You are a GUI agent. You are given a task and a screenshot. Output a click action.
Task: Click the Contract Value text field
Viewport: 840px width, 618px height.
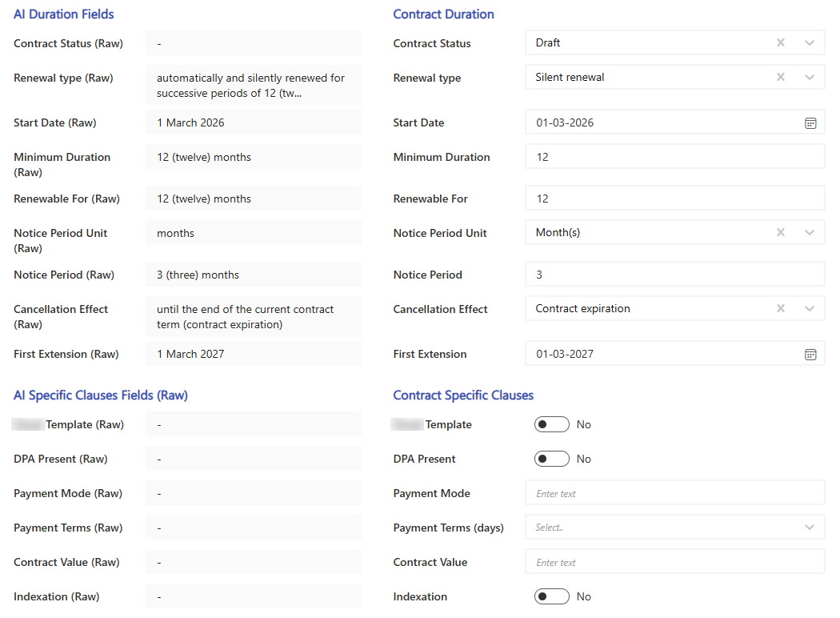(675, 562)
